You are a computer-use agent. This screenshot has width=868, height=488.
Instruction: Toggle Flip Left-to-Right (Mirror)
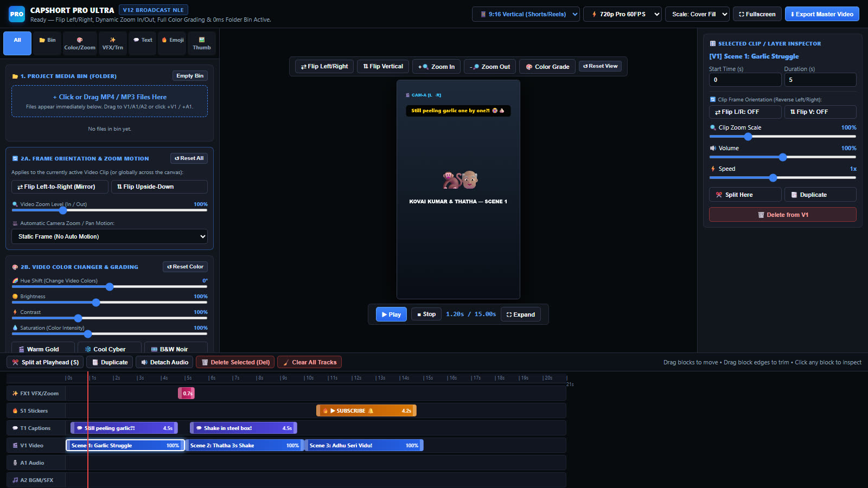(60, 187)
